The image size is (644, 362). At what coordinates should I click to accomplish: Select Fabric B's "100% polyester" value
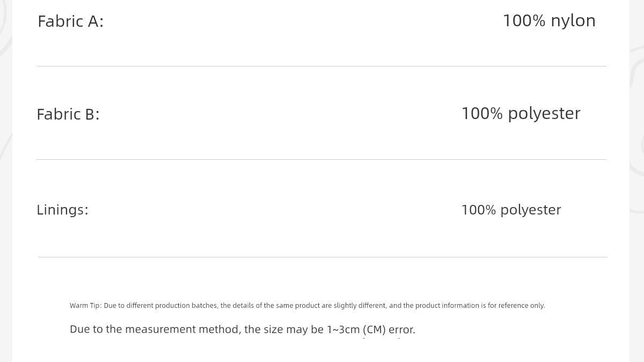pyautogui.click(x=521, y=114)
